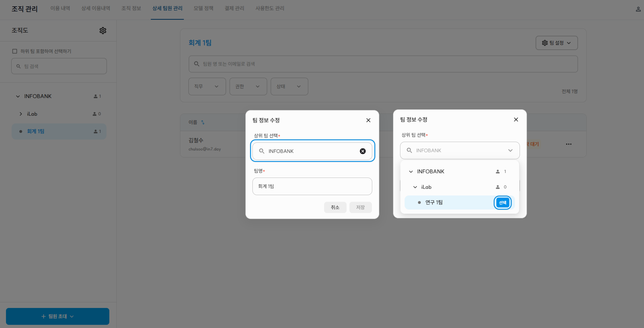
Task: Click three-dot menu in 김철수 row
Action: coord(568,144)
